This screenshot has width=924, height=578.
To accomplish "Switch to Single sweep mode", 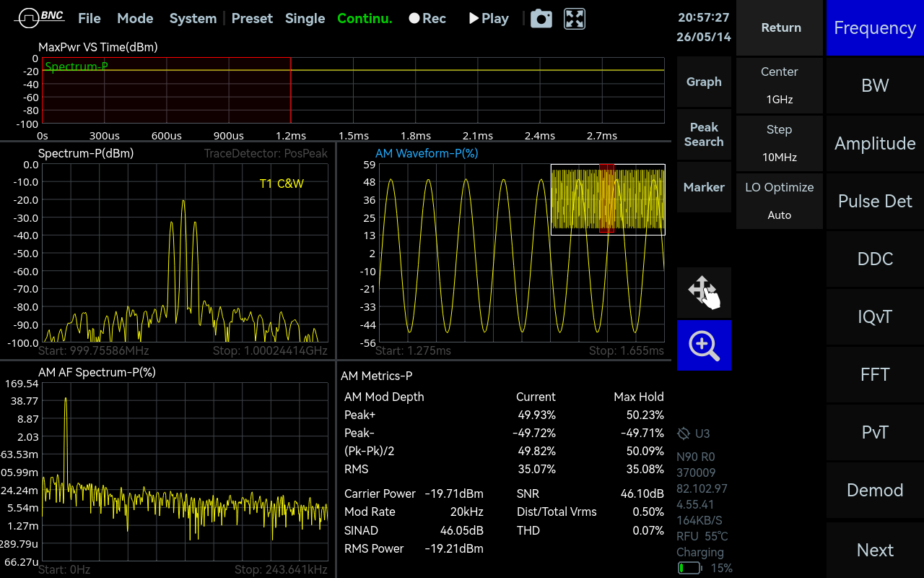I will pos(305,19).
